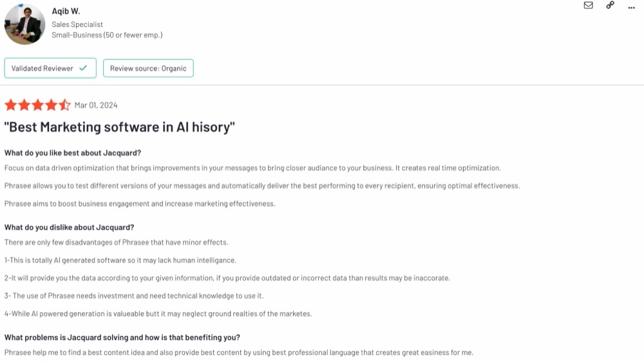Open Aqib W.'s profile photo

point(24,24)
